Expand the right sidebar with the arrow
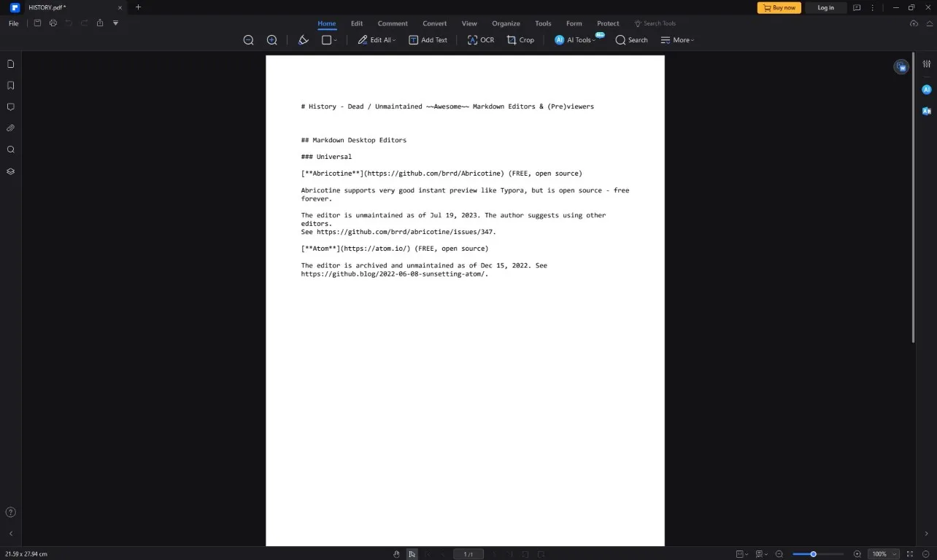This screenshot has height=560, width=937. tap(927, 534)
